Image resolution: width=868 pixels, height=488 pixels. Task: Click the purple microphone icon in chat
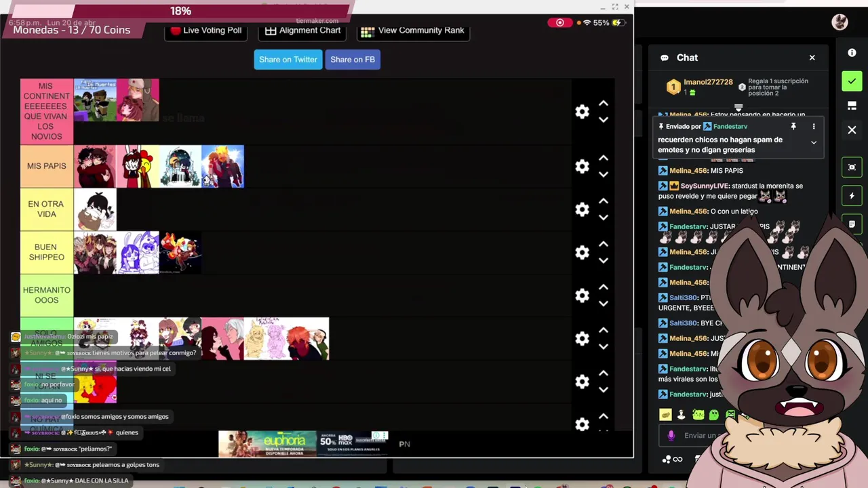click(x=671, y=436)
